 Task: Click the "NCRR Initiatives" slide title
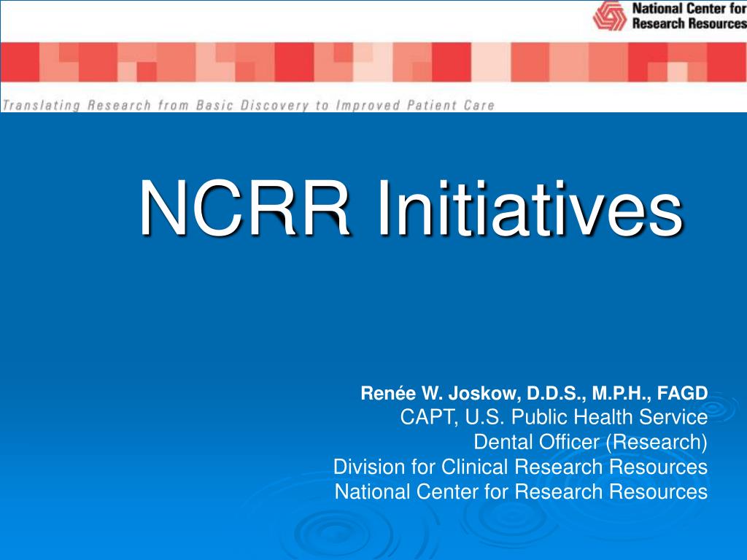click(411, 208)
